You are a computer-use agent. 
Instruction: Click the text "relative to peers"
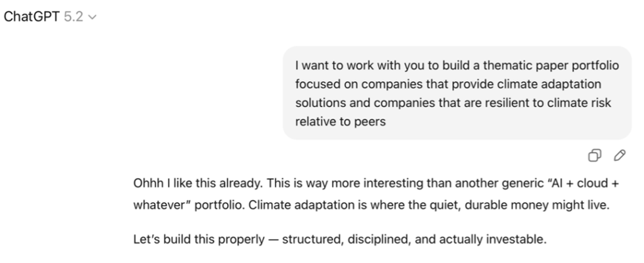click(x=340, y=121)
